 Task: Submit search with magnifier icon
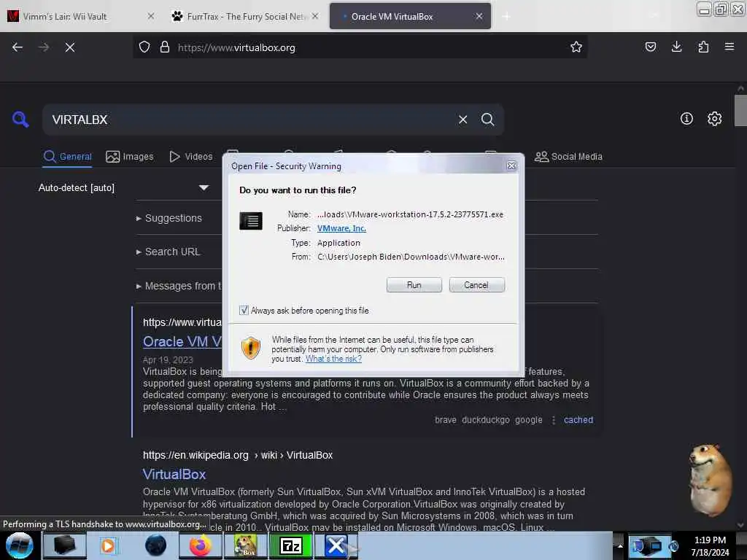coord(488,120)
